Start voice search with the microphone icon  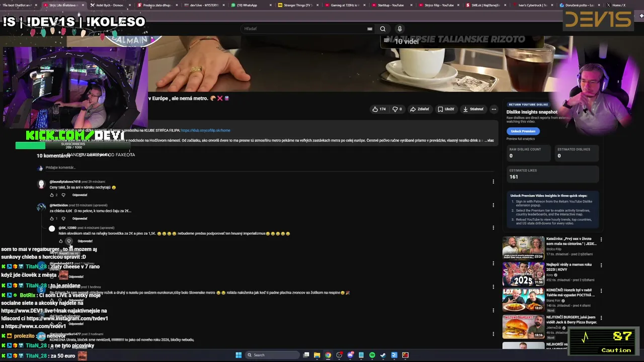point(399,29)
